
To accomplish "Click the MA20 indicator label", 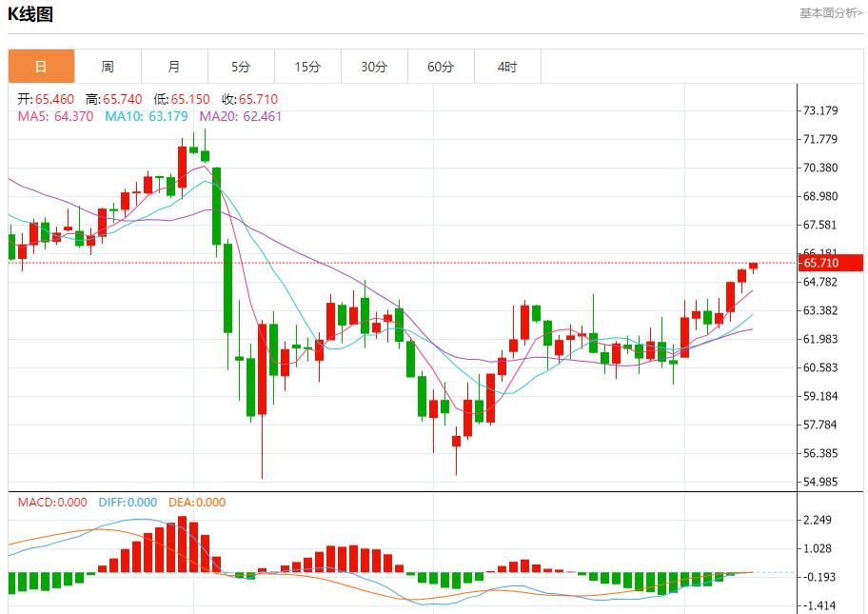I will [241, 116].
